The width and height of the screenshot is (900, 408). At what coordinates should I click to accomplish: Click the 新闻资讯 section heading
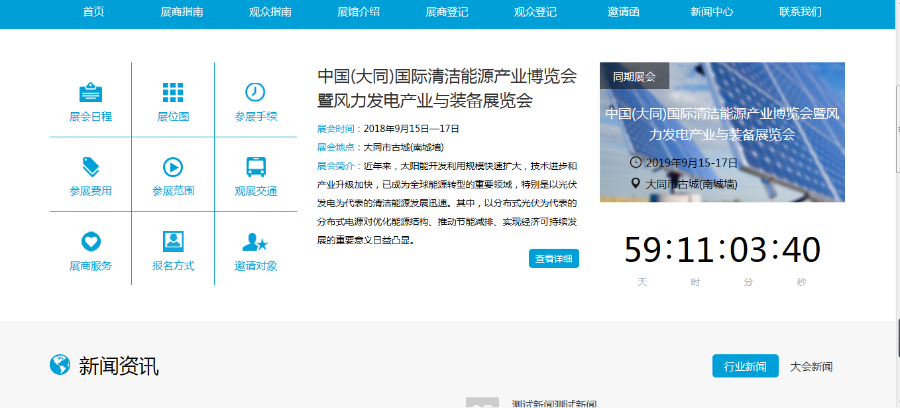pos(118,366)
